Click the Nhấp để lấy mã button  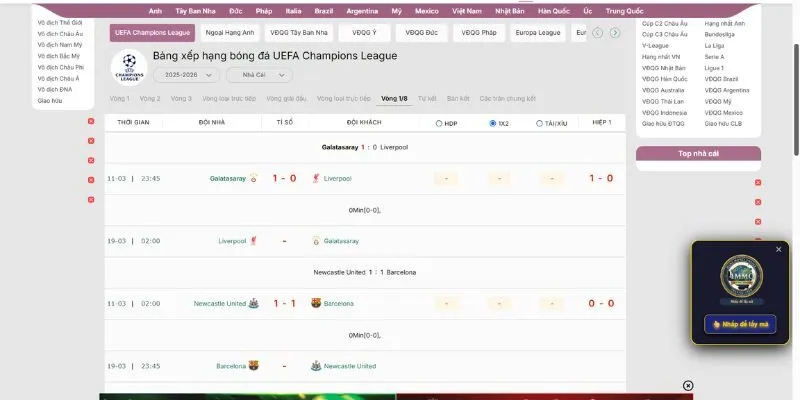pos(740,324)
